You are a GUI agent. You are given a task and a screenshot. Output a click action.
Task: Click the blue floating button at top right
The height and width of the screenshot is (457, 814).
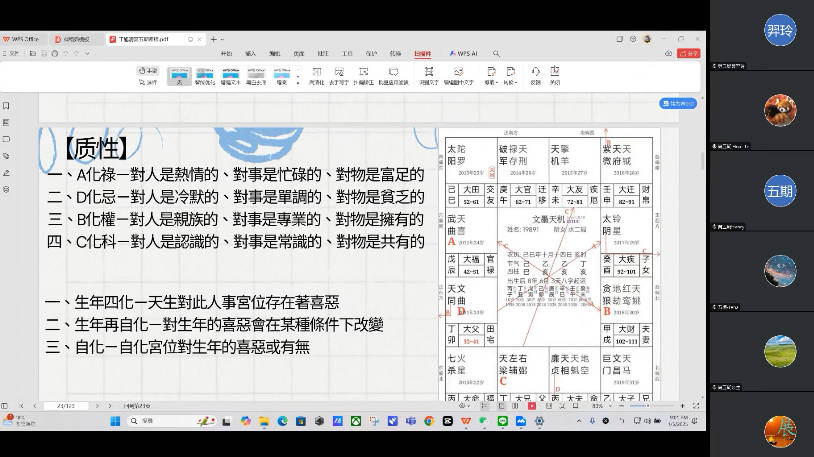pos(677,103)
